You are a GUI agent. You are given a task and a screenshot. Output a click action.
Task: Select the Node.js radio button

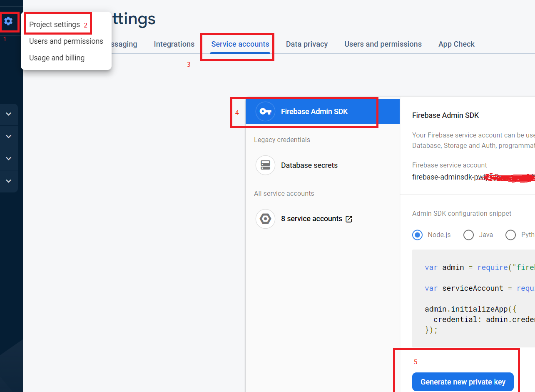pyautogui.click(x=417, y=235)
